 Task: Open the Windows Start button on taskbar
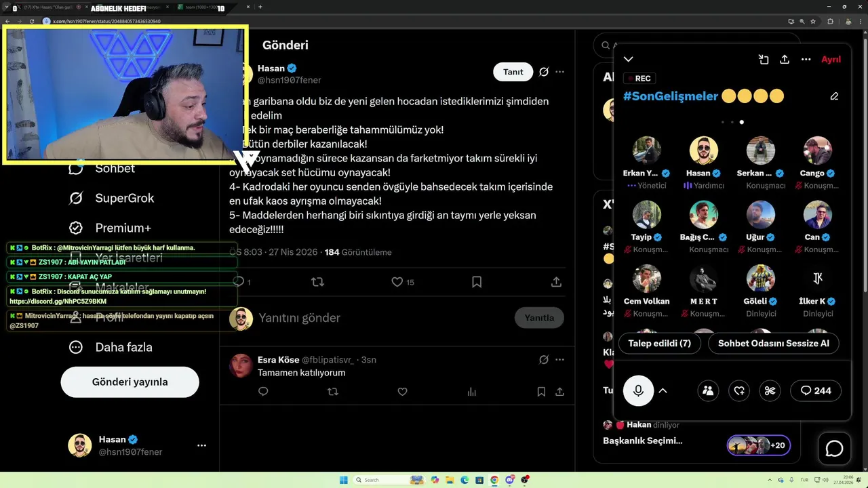343,480
